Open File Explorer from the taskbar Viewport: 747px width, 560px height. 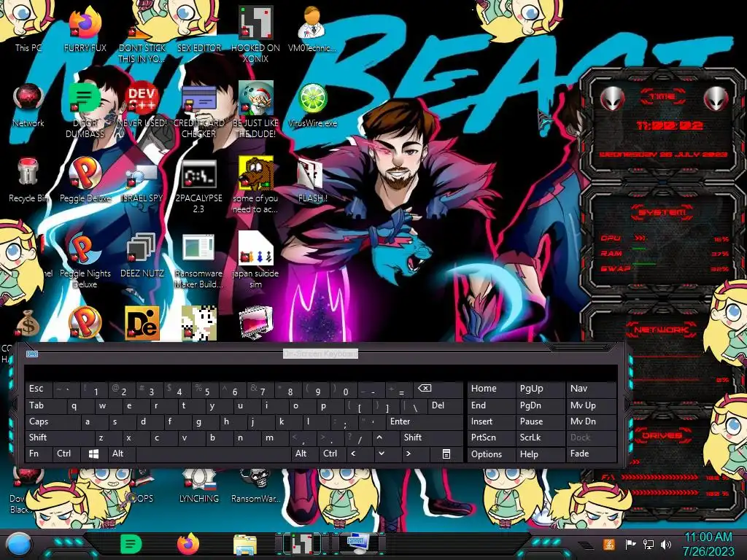[245, 544]
